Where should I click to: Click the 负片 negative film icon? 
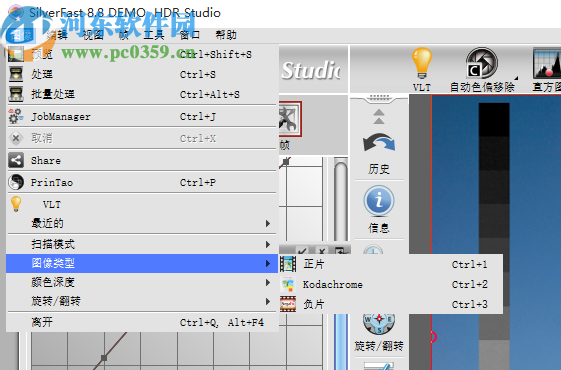(288, 304)
